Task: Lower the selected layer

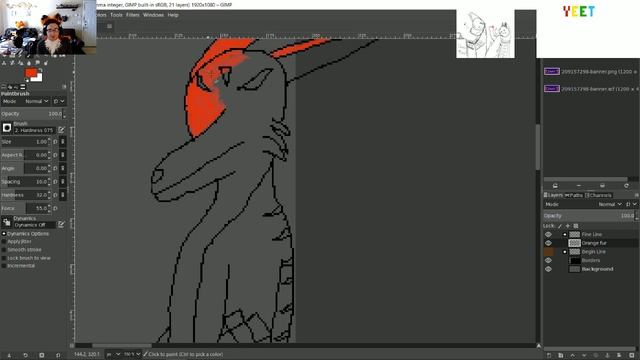Action: pos(584,356)
